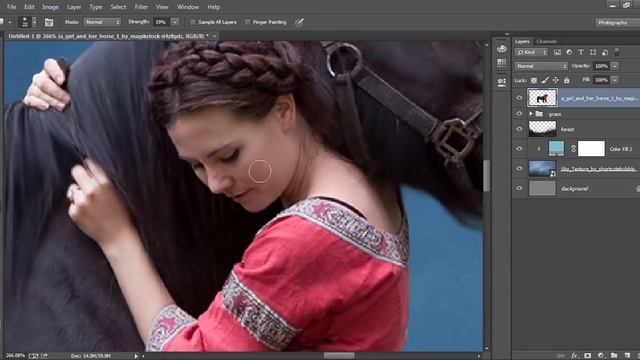Lock all padlock icon

(566, 80)
